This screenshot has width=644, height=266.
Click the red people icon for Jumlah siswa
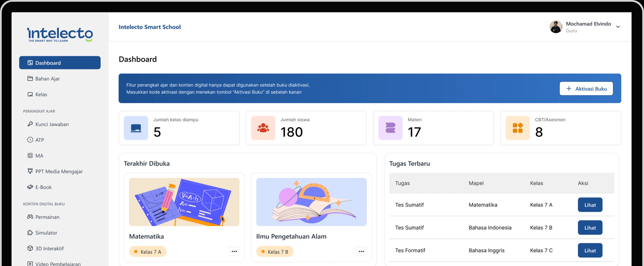[263, 128]
